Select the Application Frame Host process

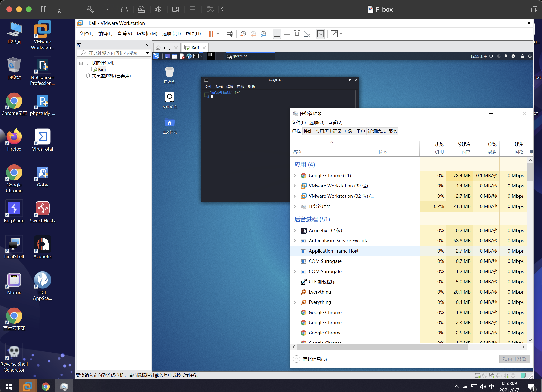click(333, 251)
